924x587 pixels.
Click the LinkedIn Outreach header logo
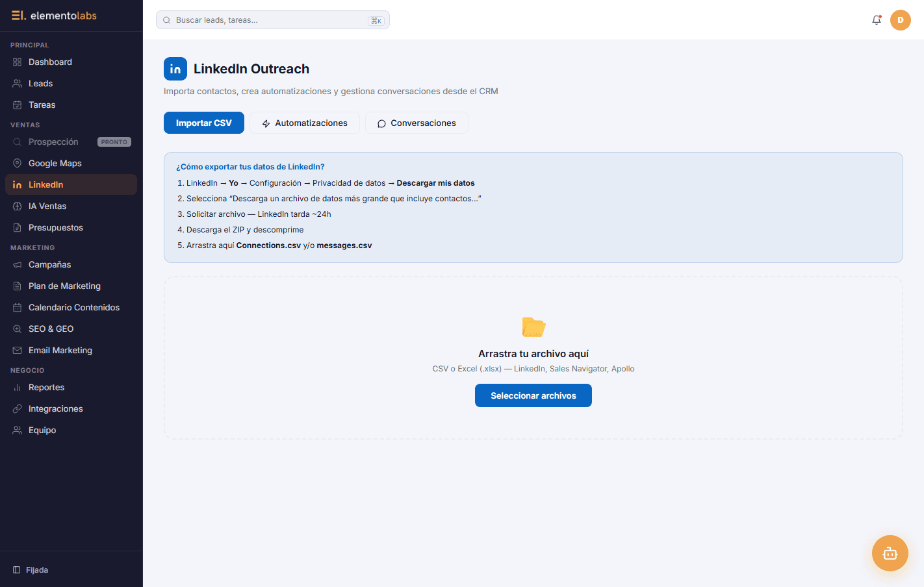pos(175,69)
